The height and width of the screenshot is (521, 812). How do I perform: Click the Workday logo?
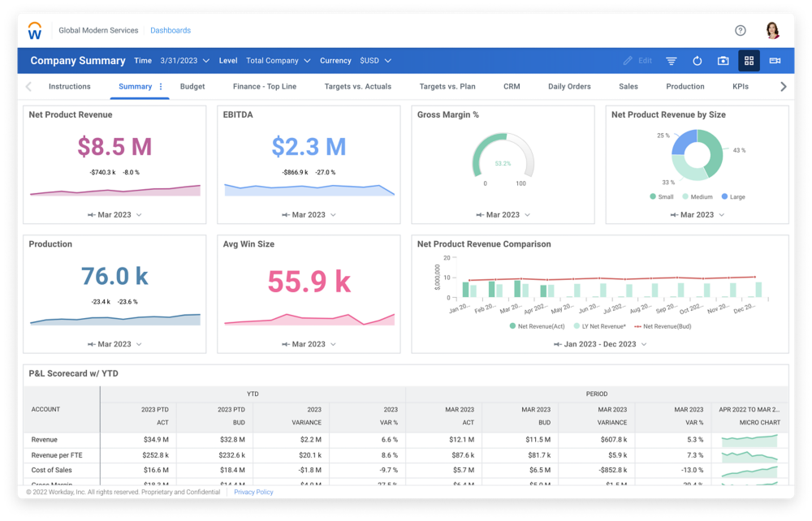[x=33, y=30]
